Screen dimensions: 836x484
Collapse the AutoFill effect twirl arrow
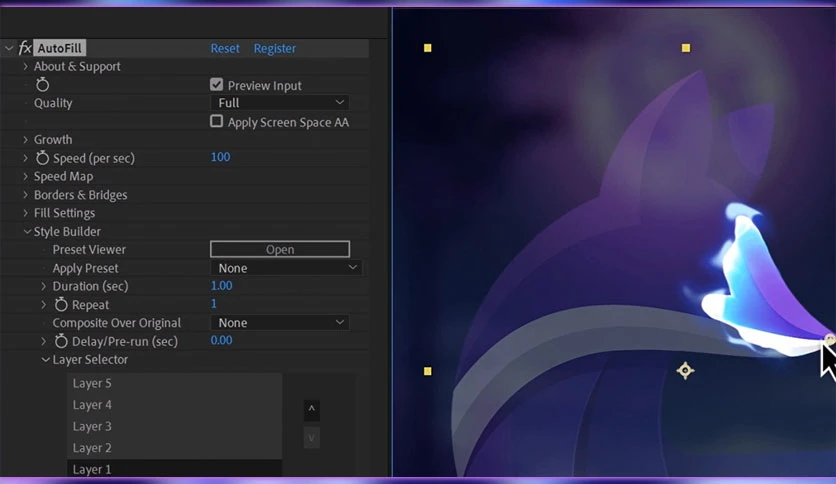pos(9,48)
